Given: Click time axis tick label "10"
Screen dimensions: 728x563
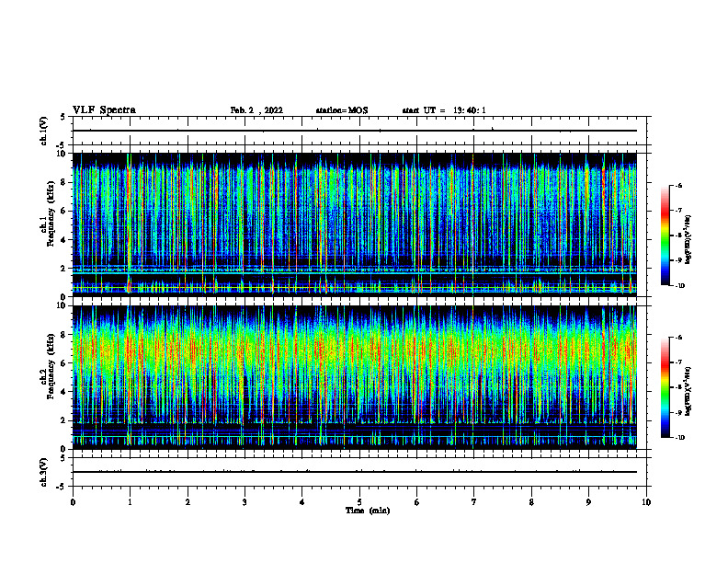Looking at the screenshot, I should click(646, 502).
